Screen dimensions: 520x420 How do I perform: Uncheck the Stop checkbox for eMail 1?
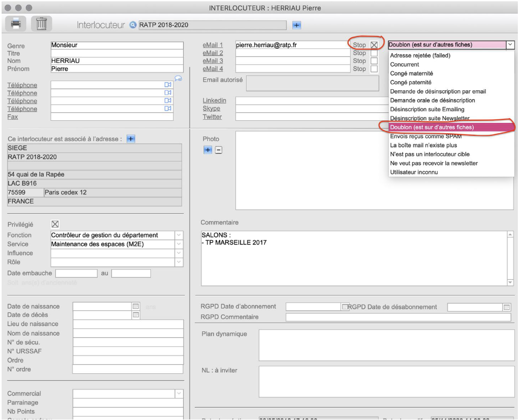pyautogui.click(x=374, y=45)
